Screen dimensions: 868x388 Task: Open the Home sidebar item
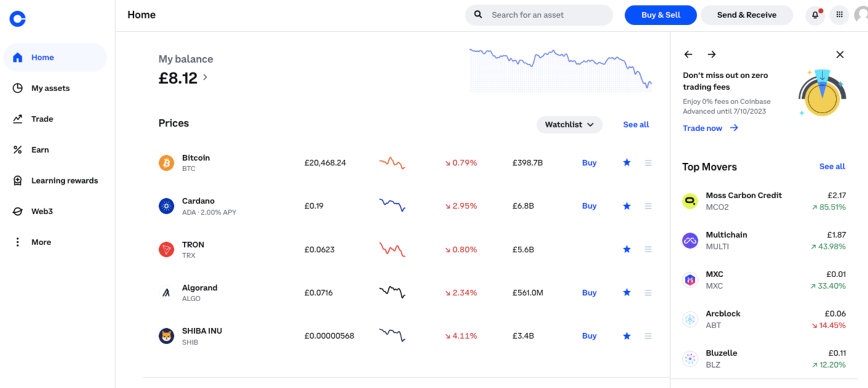55,57
